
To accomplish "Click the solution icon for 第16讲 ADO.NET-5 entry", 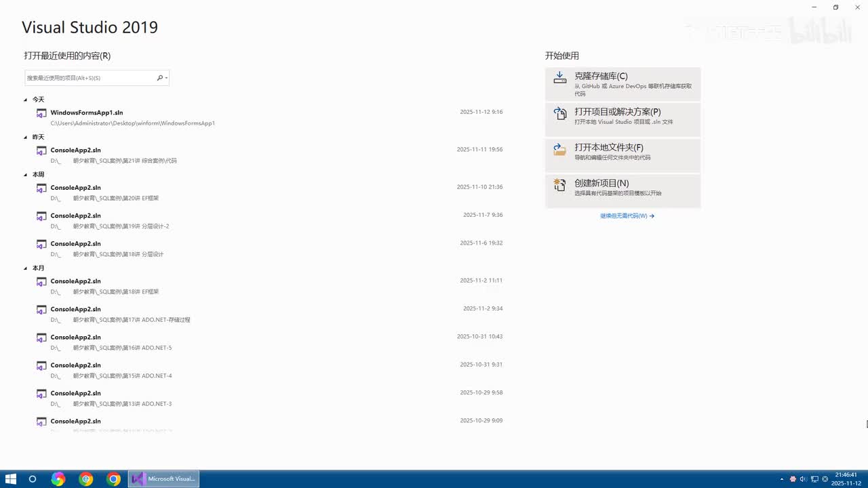I will [41, 338].
